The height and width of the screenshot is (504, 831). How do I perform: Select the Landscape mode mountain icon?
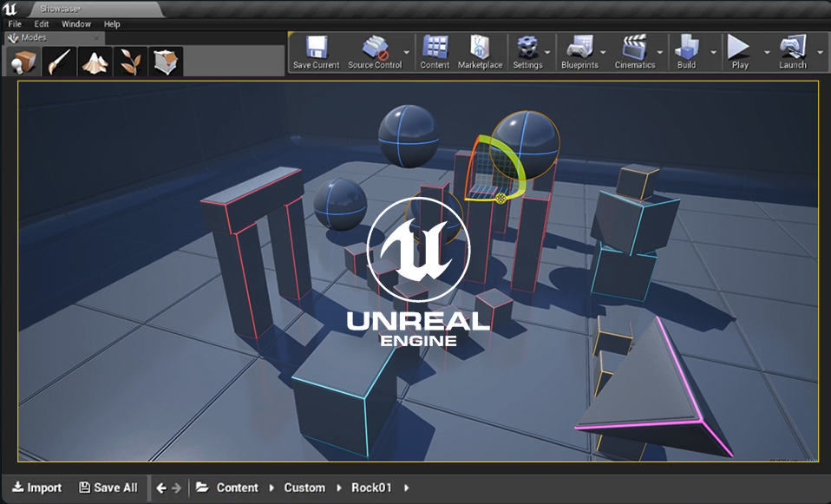tap(95, 61)
